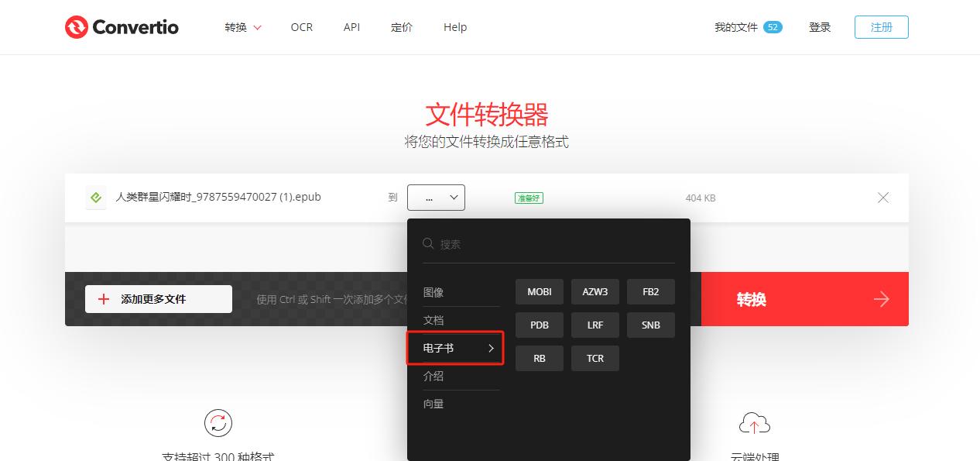Select 定价 in the top navigation
980x461 pixels.
(x=402, y=27)
